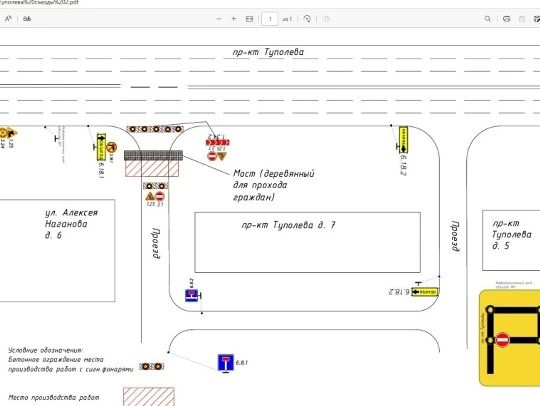Click the yellow 6.18.1 sign at left
The image size is (540, 406).
(101, 147)
